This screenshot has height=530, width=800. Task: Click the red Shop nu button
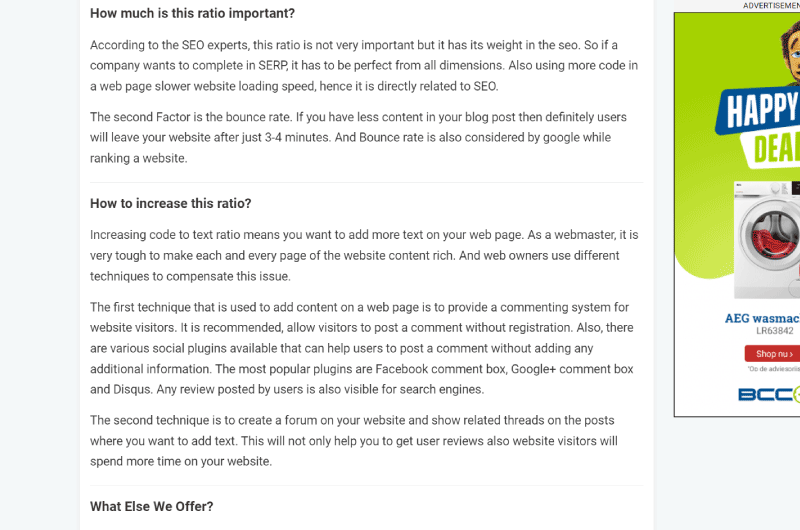click(x=772, y=354)
